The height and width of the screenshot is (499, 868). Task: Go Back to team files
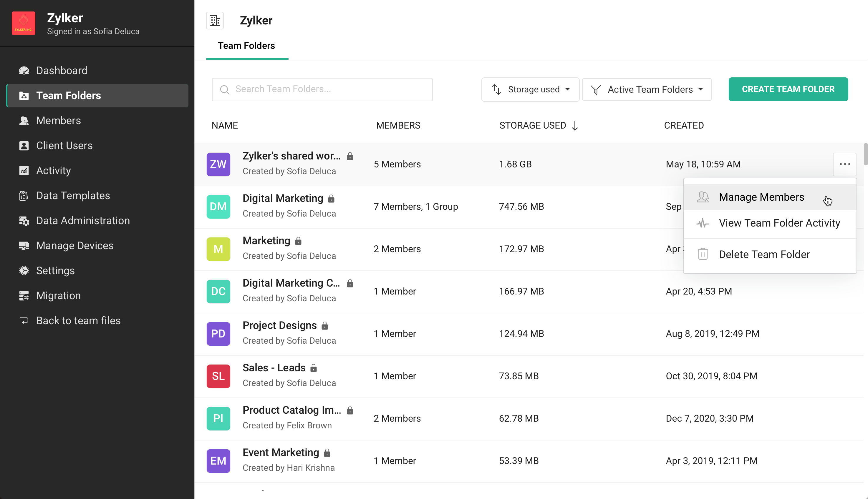(x=78, y=320)
